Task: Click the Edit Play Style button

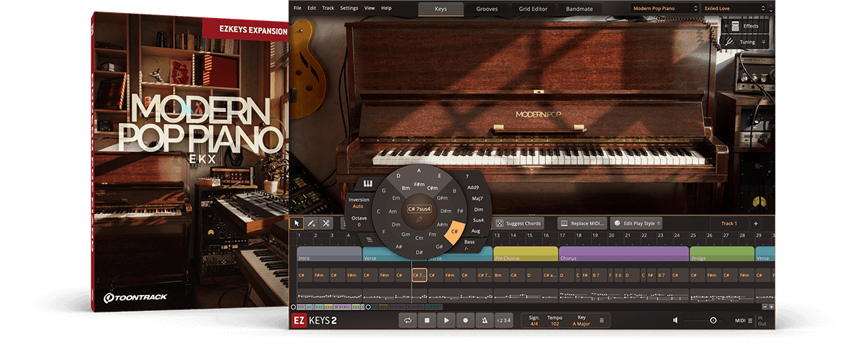Action: (637, 224)
